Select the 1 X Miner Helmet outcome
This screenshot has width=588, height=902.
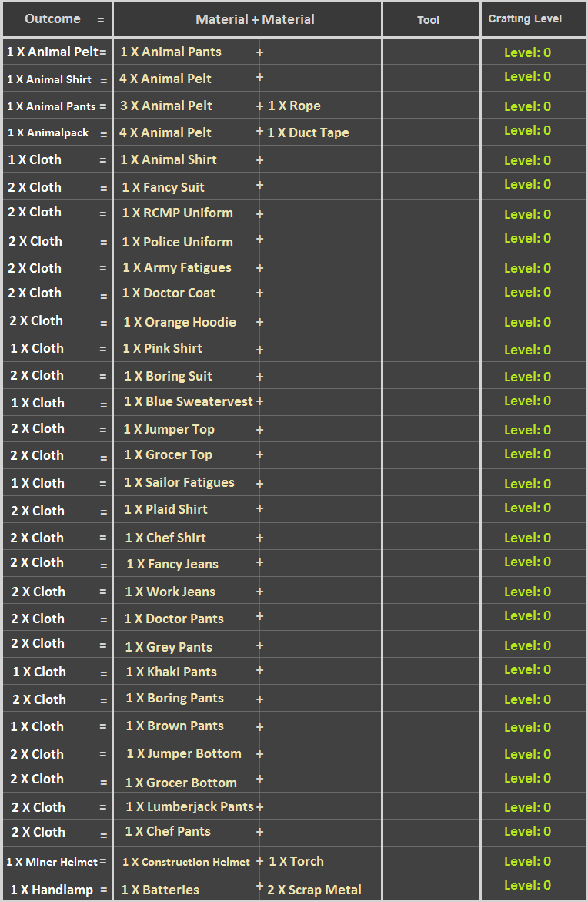pos(52,863)
